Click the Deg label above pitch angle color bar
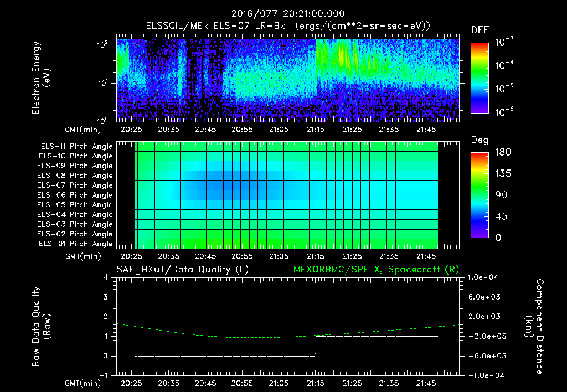 click(x=480, y=140)
